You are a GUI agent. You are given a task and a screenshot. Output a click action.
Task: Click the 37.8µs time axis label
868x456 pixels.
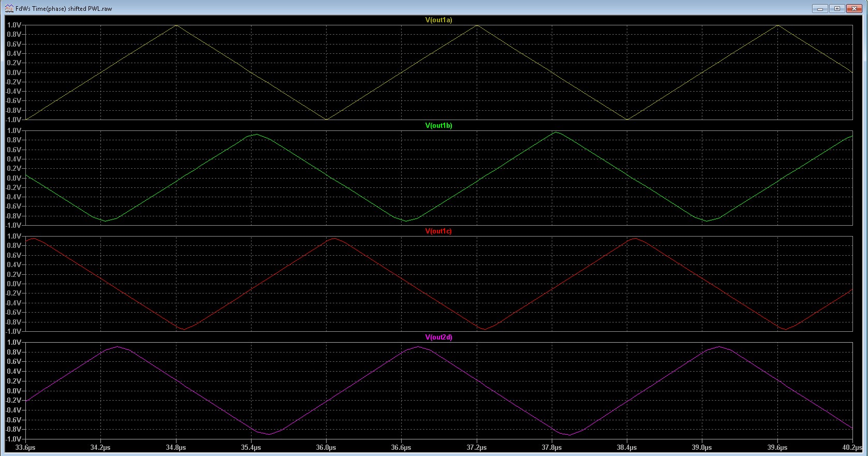(x=552, y=447)
